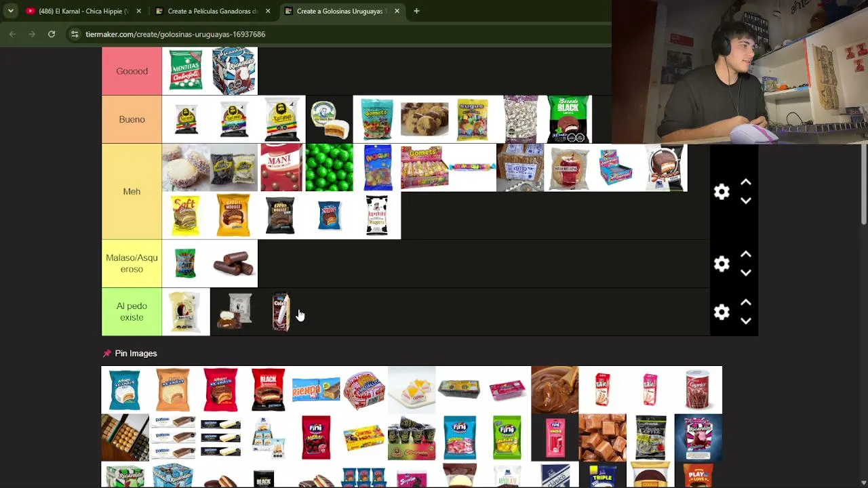Image resolution: width=868 pixels, height=488 pixels.
Task: Reload the tiermaker page
Action: pos(52,34)
